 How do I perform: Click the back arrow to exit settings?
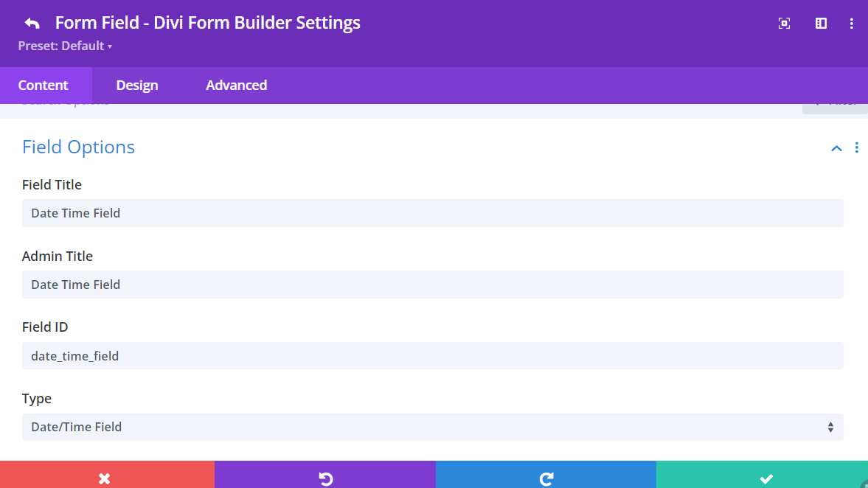click(32, 23)
